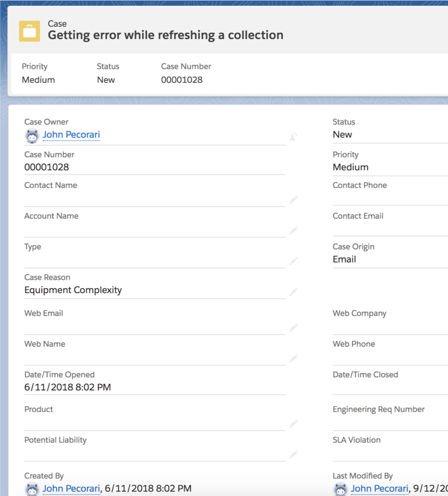
Task: Open John Pecorari link under Last Modified By
Action: pos(379,489)
